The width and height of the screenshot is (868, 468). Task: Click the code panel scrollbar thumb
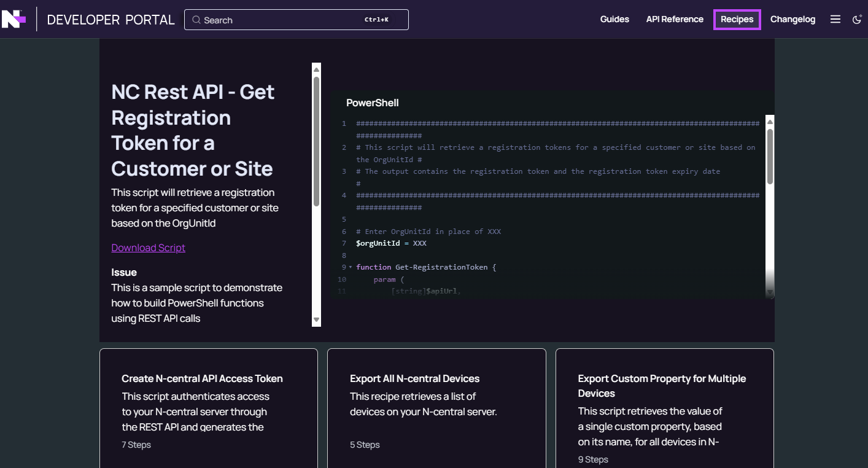click(x=770, y=156)
